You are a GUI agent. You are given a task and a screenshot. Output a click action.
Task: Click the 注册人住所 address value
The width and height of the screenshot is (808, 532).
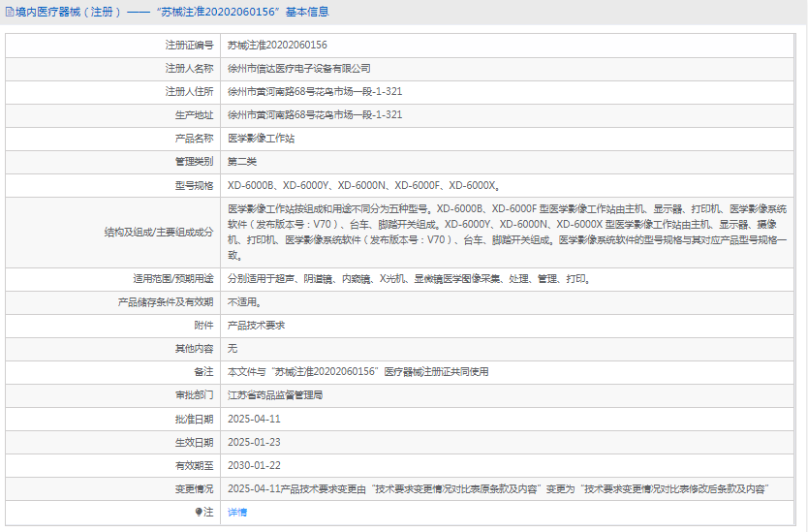click(315, 91)
